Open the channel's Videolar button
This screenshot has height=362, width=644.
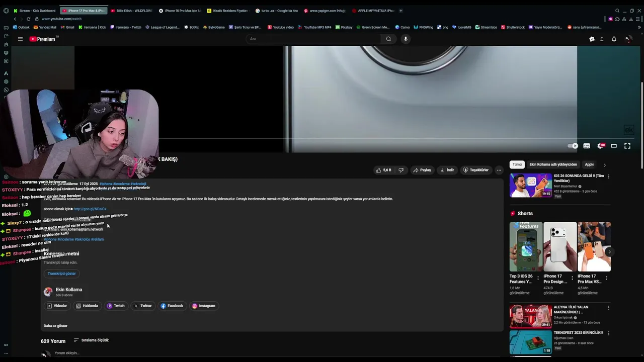[57, 306]
